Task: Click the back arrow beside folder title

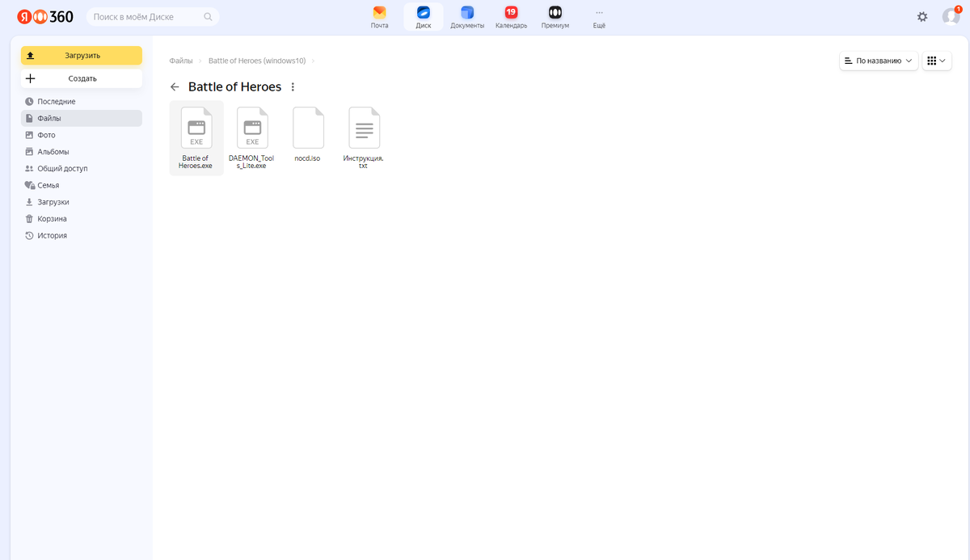Action: point(175,87)
